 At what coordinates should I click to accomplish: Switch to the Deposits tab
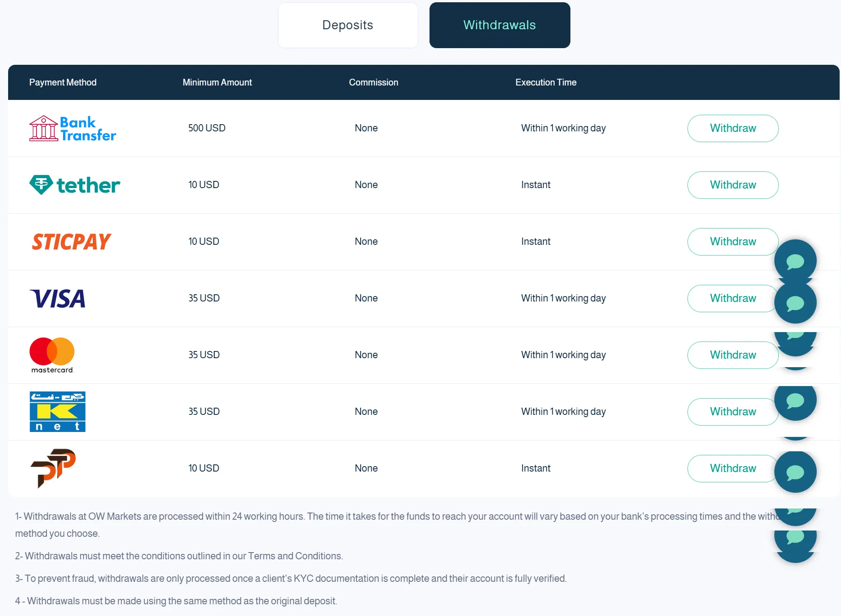348,25
